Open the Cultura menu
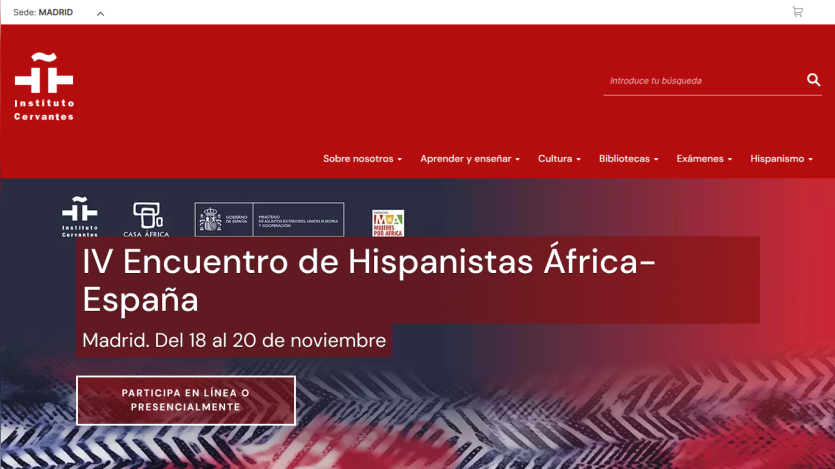The image size is (835, 469). pyautogui.click(x=559, y=159)
